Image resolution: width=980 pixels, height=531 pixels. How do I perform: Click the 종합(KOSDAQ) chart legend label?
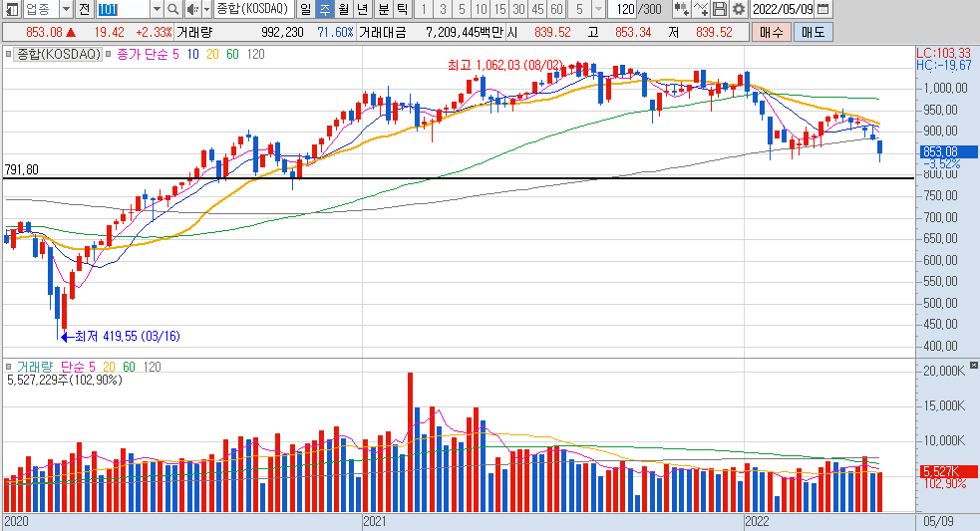pyautogui.click(x=58, y=55)
